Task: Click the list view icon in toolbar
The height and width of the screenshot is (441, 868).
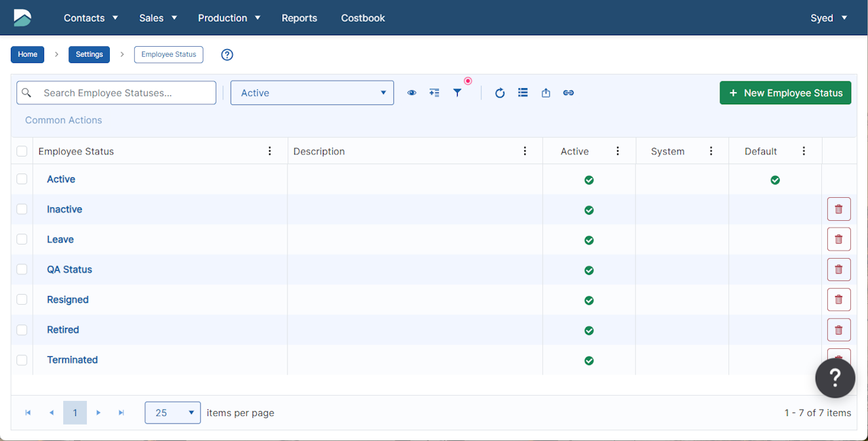Action: pos(523,93)
